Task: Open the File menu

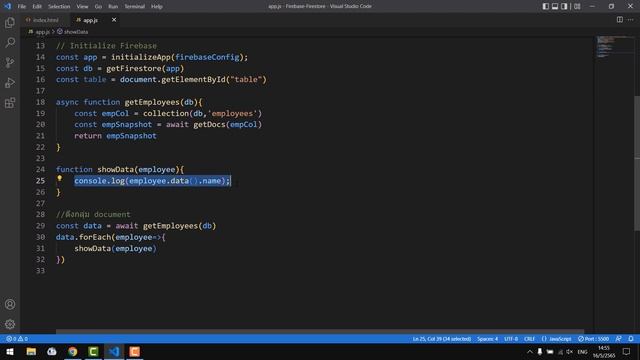Action: [x=22, y=7]
